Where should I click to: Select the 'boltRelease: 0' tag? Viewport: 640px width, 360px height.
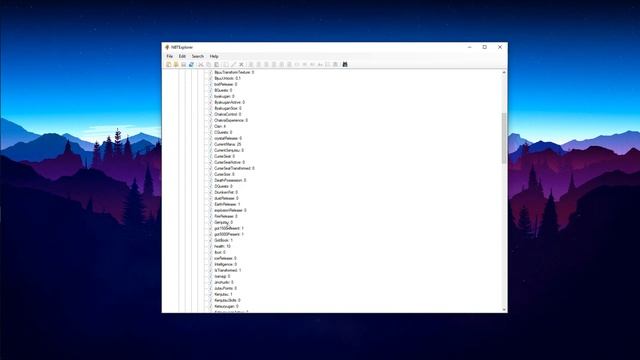pyautogui.click(x=225, y=84)
